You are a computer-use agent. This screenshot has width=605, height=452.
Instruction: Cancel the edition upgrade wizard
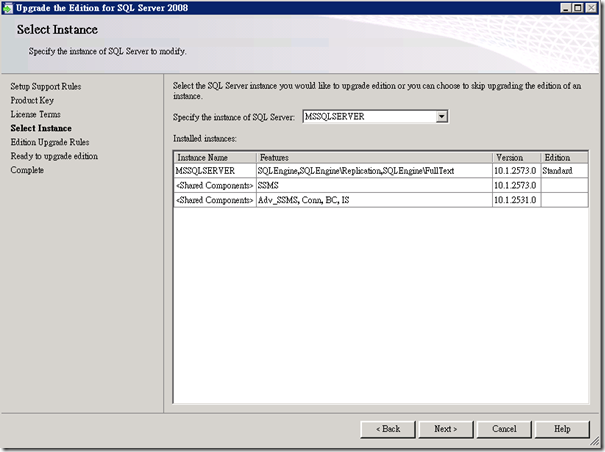(504, 429)
